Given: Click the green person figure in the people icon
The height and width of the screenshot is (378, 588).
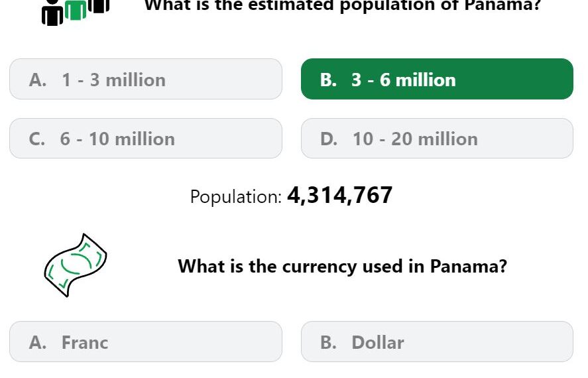Looking at the screenshot, I should point(76,10).
